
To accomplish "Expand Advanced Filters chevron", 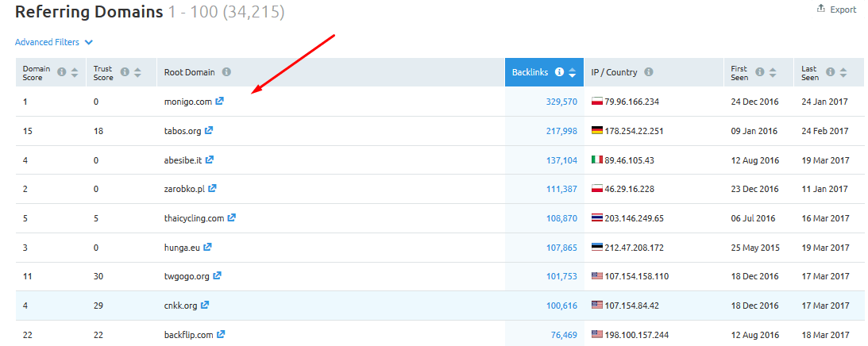I will [89, 43].
